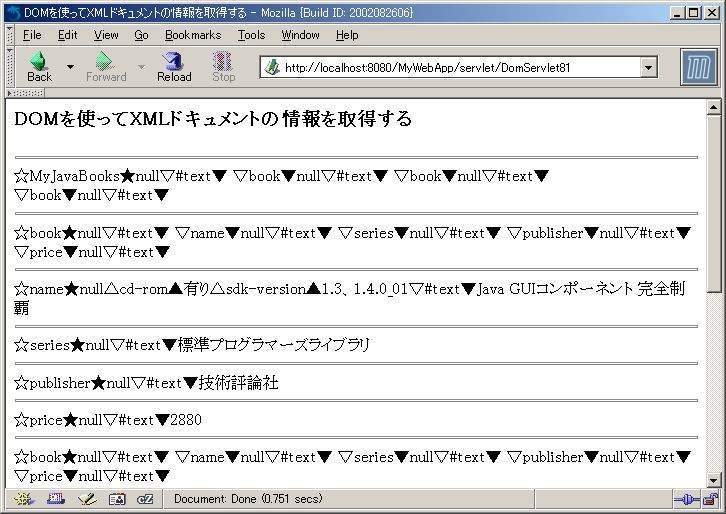Click the Mozilla throbber logo
The height and width of the screenshot is (514, 726).
tap(699, 67)
